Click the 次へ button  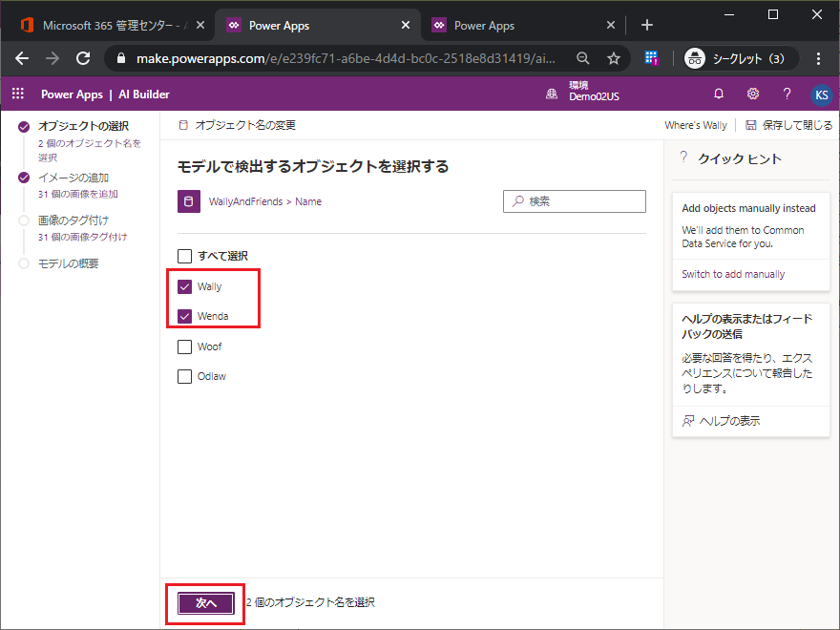pos(206,603)
